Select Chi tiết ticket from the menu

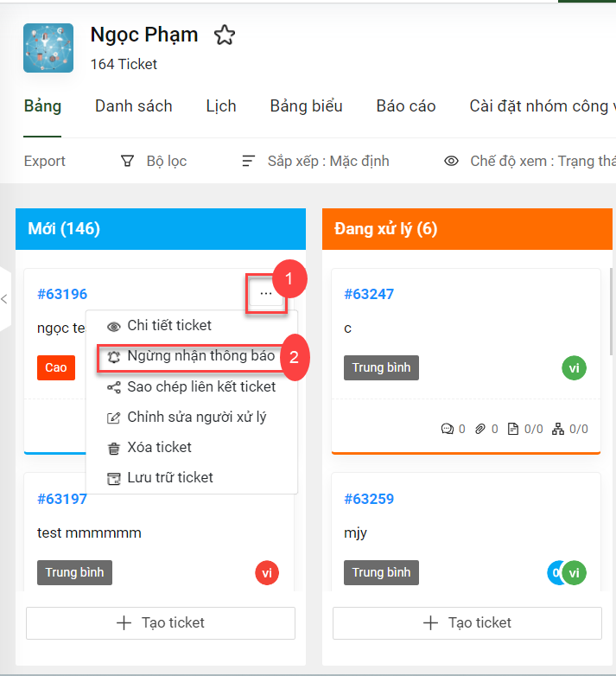click(x=169, y=325)
